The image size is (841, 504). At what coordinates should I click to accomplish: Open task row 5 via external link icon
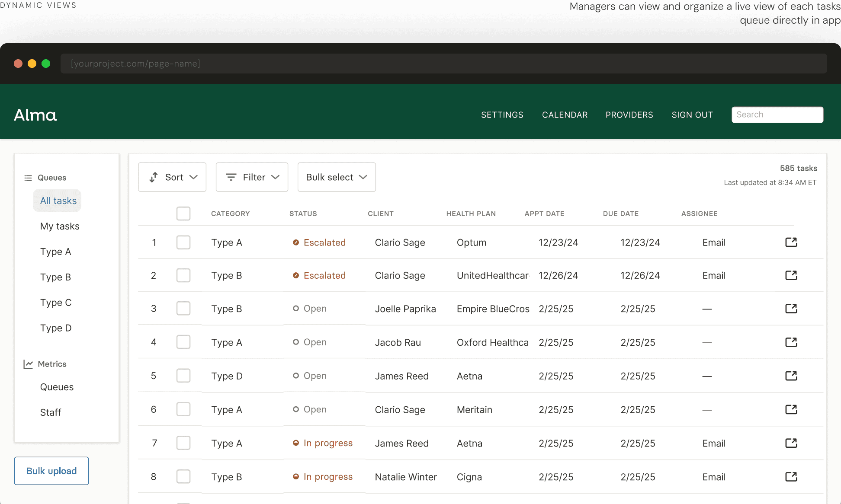(791, 376)
